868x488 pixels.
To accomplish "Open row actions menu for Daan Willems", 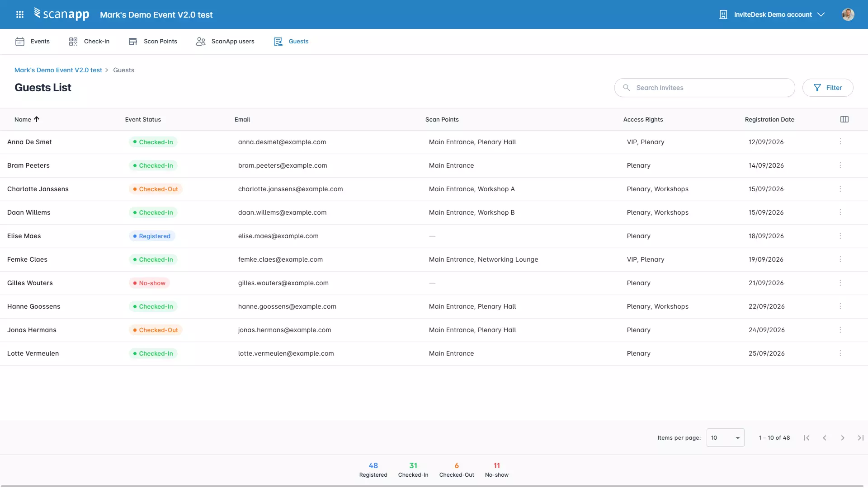I will tap(840, 212).
